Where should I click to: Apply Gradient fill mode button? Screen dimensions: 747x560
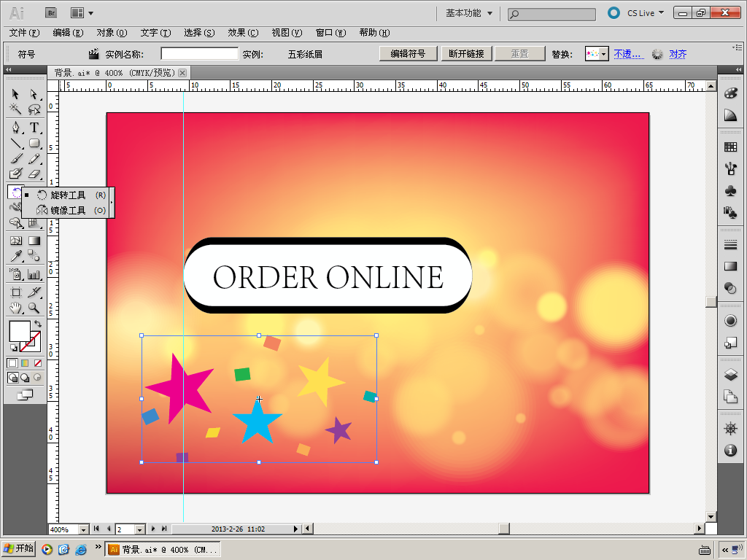click(x=25, y=363)
